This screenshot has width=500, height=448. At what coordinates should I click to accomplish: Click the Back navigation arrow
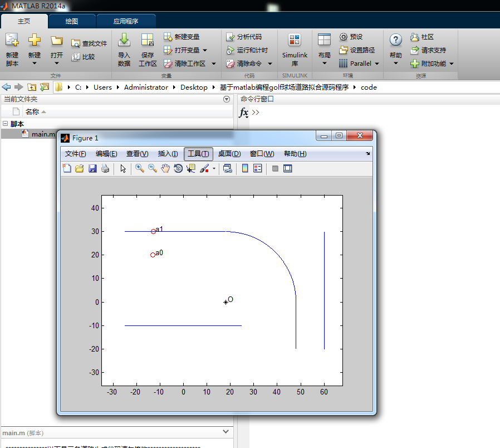click(x=6, y=87)
